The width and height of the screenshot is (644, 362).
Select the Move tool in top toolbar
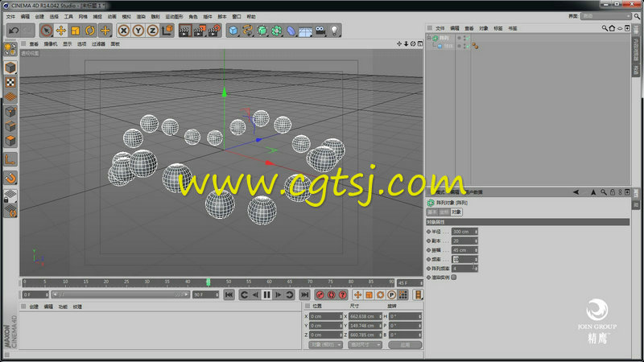click(61, 31)
